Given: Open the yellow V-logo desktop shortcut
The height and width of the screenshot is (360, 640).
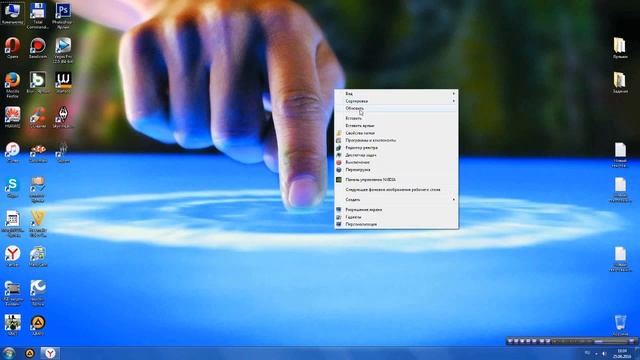Looking at the screenshot, I should [x=38, y=224].
